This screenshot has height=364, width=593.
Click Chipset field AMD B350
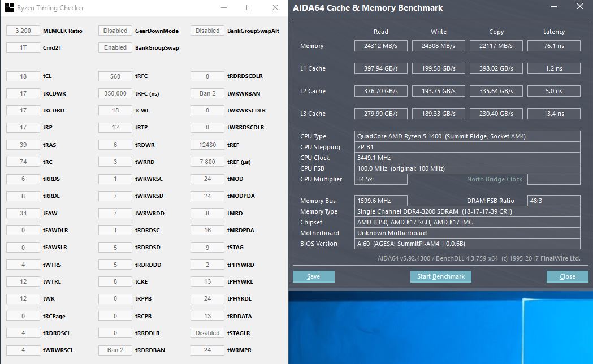pos(468,222)
